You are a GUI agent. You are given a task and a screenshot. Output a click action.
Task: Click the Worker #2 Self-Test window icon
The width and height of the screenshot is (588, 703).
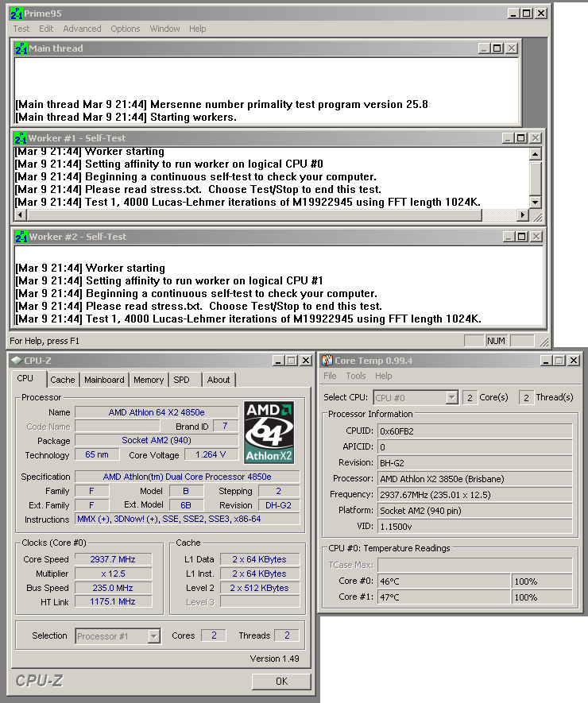tap(21, 237)
